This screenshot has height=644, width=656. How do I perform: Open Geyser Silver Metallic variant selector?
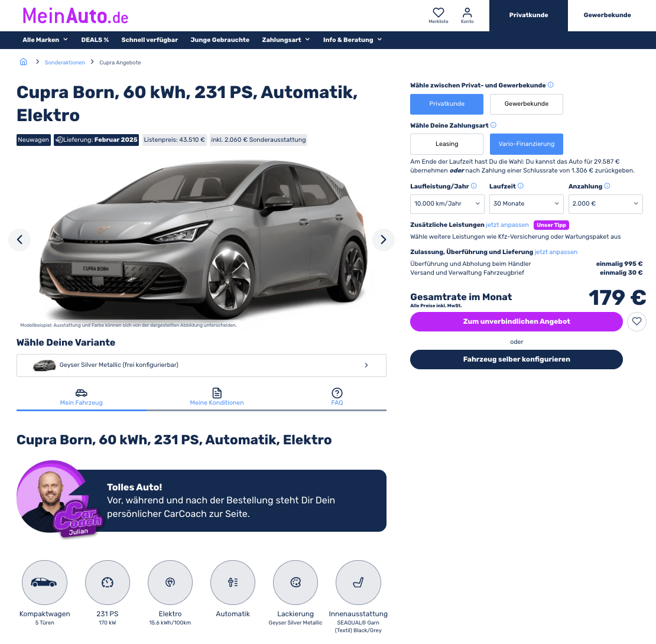coord(202,365)
